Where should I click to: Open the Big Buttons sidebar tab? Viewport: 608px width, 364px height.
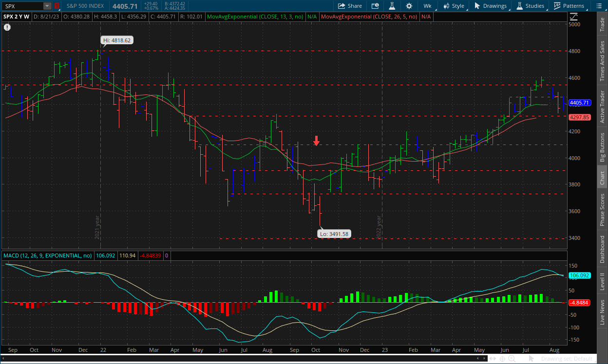point(602,147)
